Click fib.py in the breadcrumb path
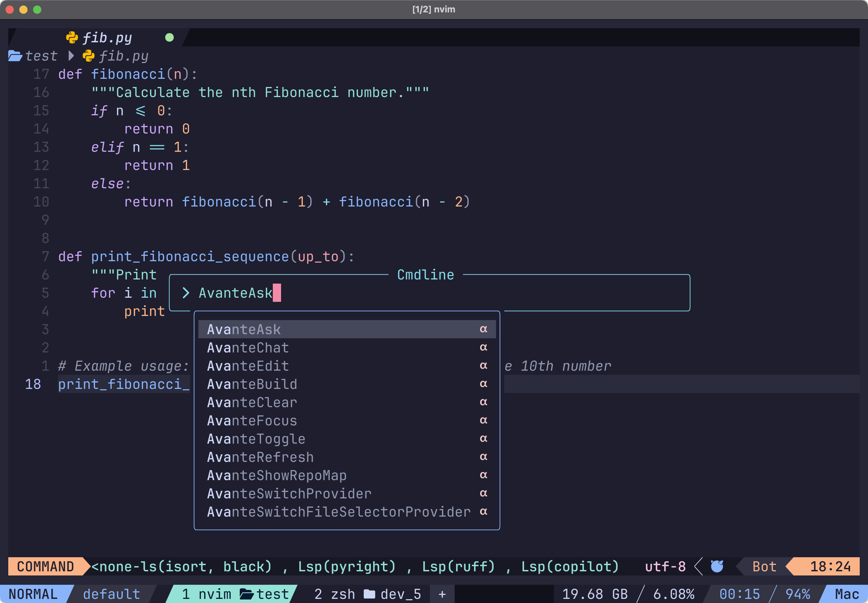 124,56
